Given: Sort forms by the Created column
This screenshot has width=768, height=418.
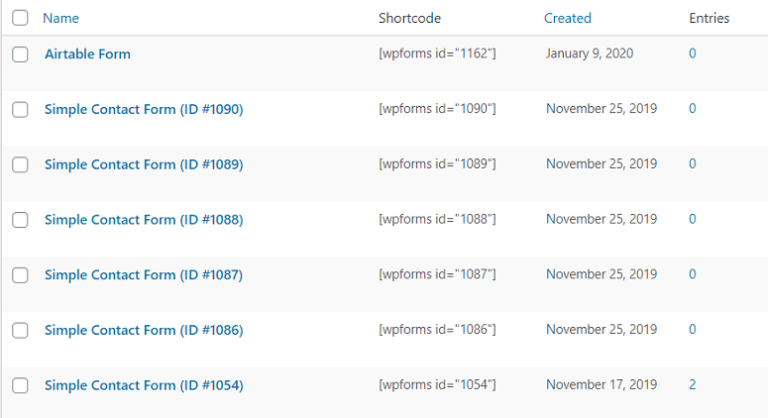Looking at the screenshot, I should tap(567, 18).
